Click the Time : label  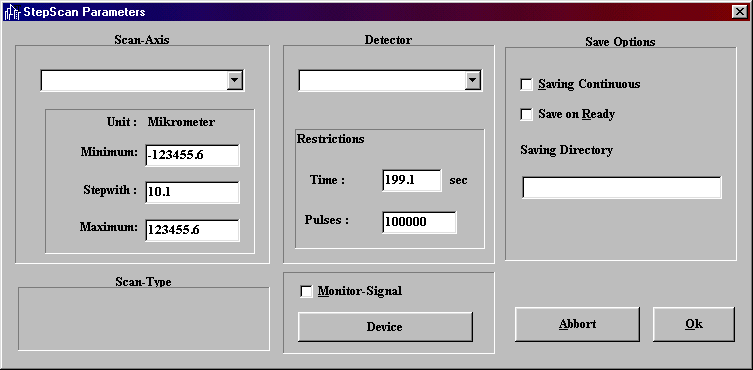tap(328, 181)
